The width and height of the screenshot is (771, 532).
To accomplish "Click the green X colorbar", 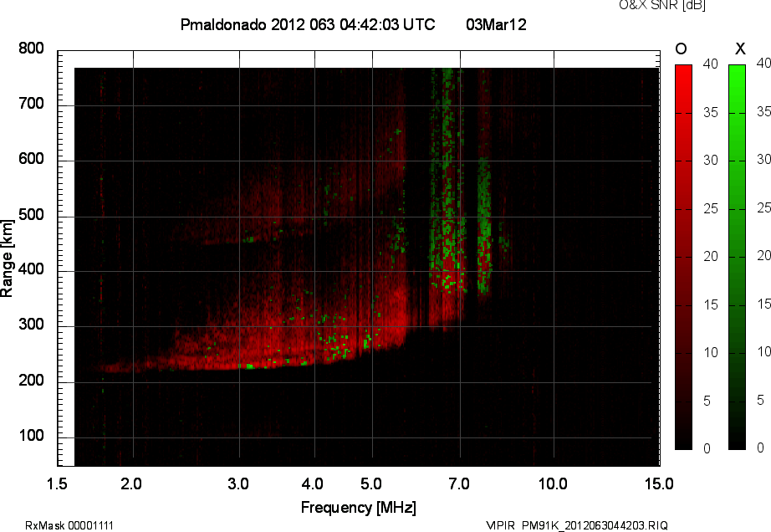I will (x=737, y=257).
